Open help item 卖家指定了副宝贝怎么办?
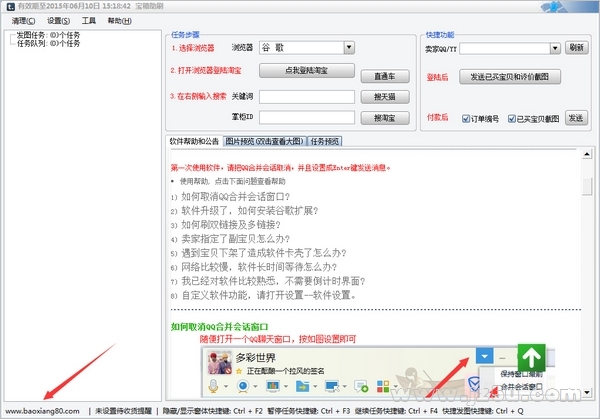 click(235, 239)
